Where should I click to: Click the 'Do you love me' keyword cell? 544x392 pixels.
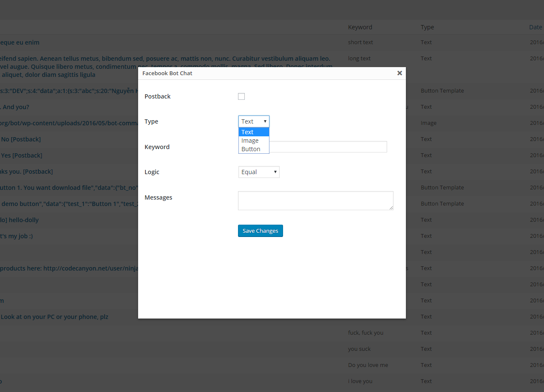(368, 365)
